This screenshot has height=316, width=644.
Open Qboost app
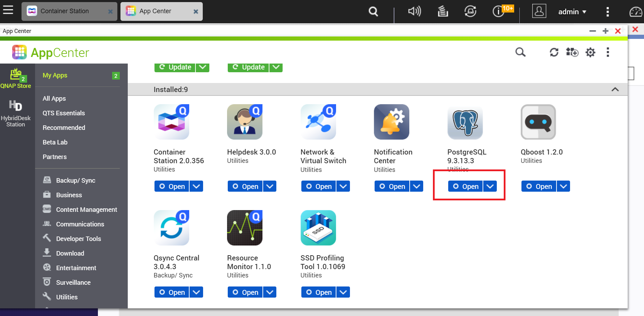tap(538, 186)
